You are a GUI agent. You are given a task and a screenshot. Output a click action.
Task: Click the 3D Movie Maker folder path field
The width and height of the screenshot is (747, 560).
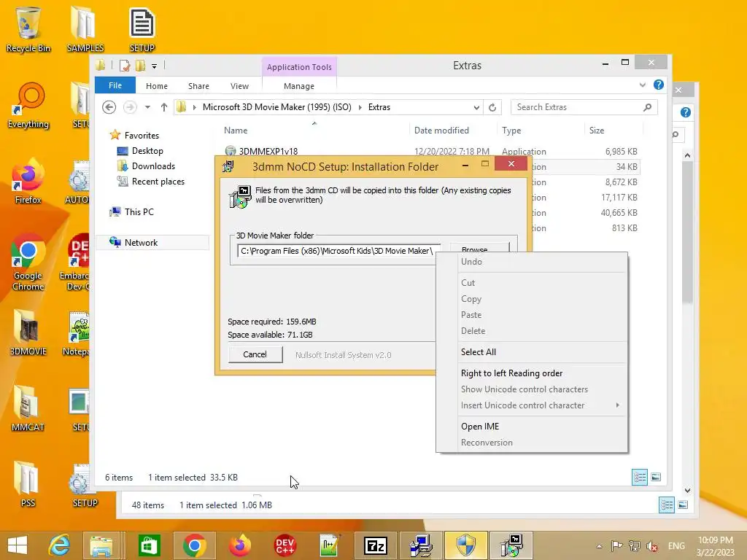point(339,251)
